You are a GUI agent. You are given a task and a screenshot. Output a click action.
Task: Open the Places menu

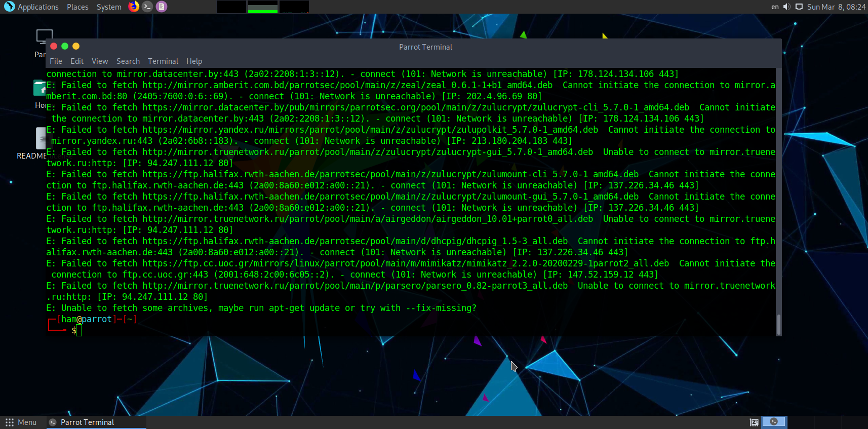tap(77, 7)
